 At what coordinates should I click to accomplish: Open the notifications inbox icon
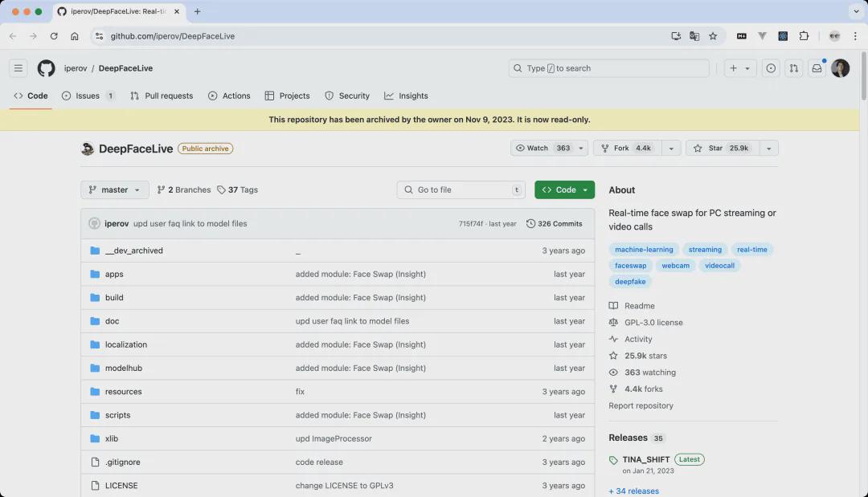(x=817, y=68)
